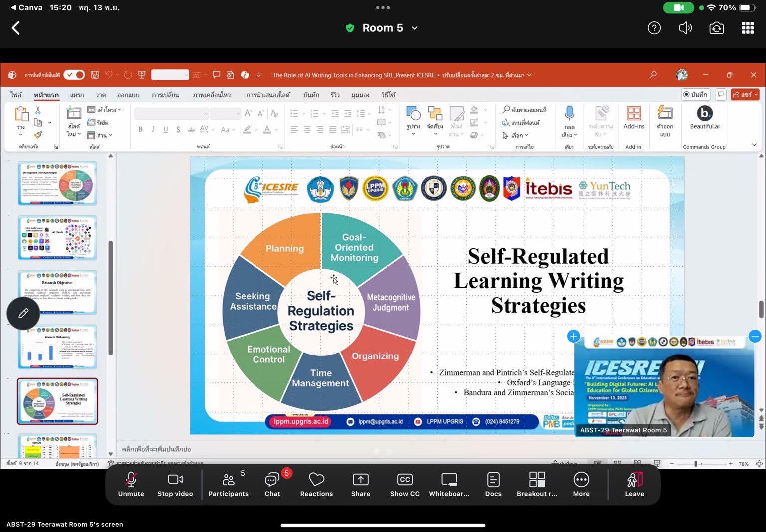The width and height of the screenshot is (766, 532).
Task: Open the grid view apps icon
Action: [x=748, y=28]
